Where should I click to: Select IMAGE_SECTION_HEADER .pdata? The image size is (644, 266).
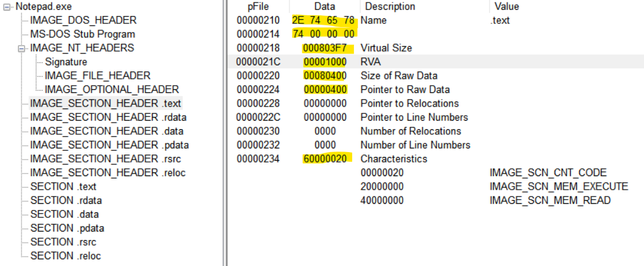tap(109, 145)
